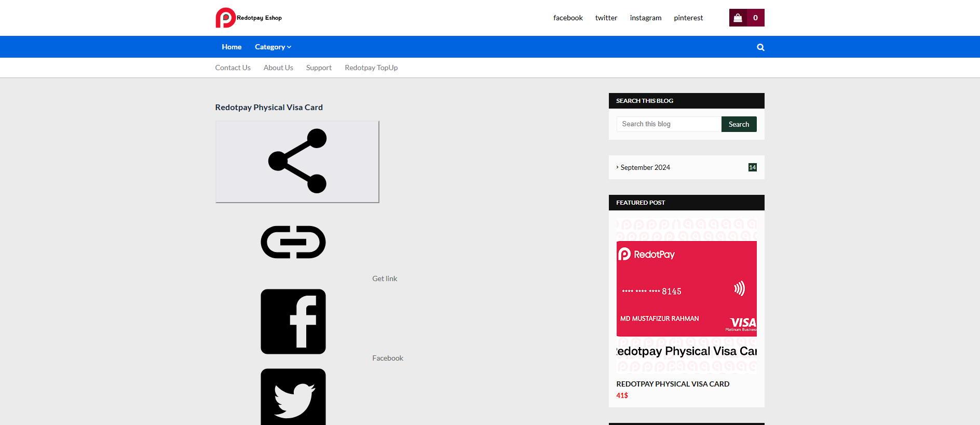Click the cart count badge showing 0
This screenshot has width=980, height=425.
coord(755,18)
